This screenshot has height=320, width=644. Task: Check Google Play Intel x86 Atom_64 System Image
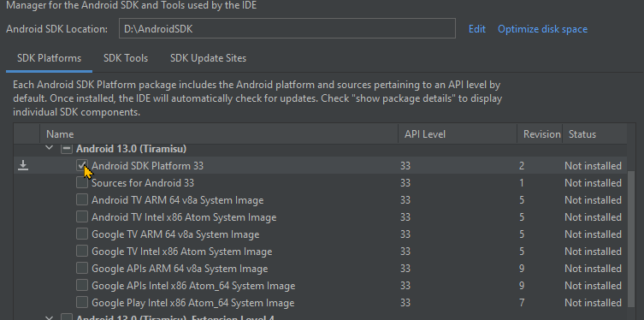pyautogui.click(x=82, y=303)
